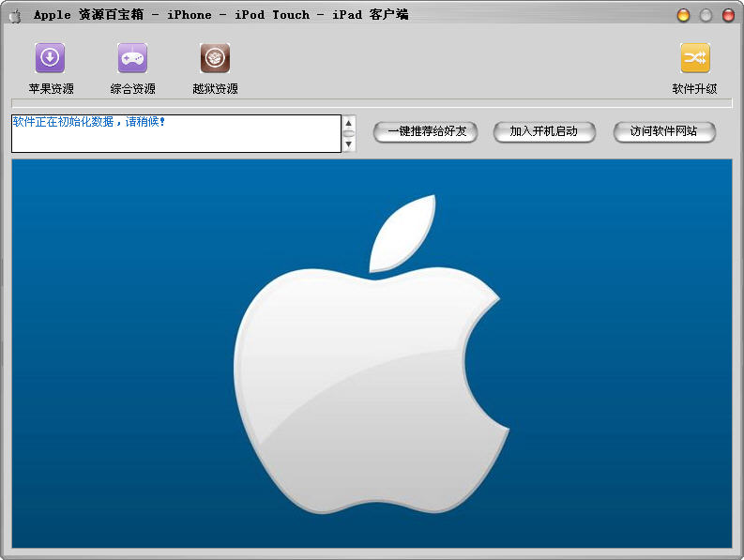Click the 访问软件网站 button
Image resolution: width=744 pixels, height=560 pixels.
point(664,131)
